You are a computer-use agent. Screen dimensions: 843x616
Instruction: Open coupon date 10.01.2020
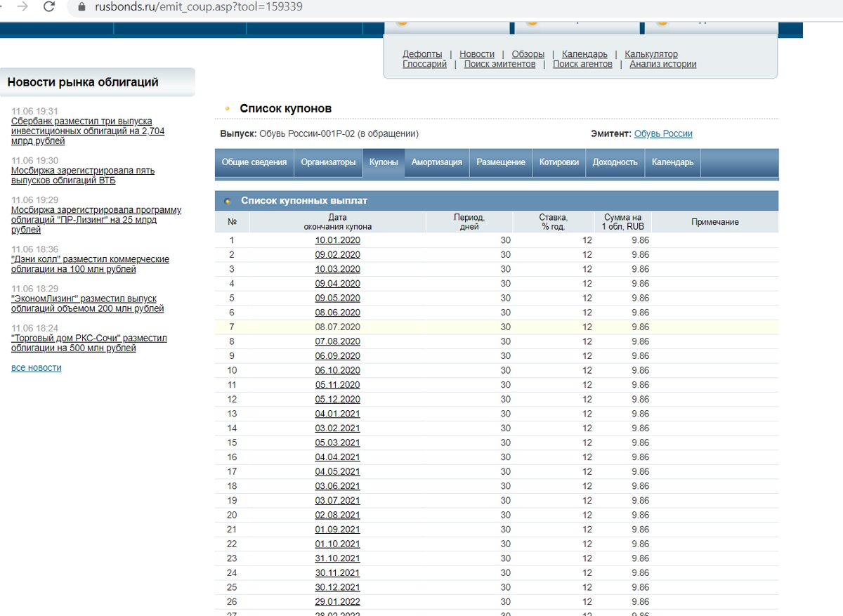coord(337,240)
